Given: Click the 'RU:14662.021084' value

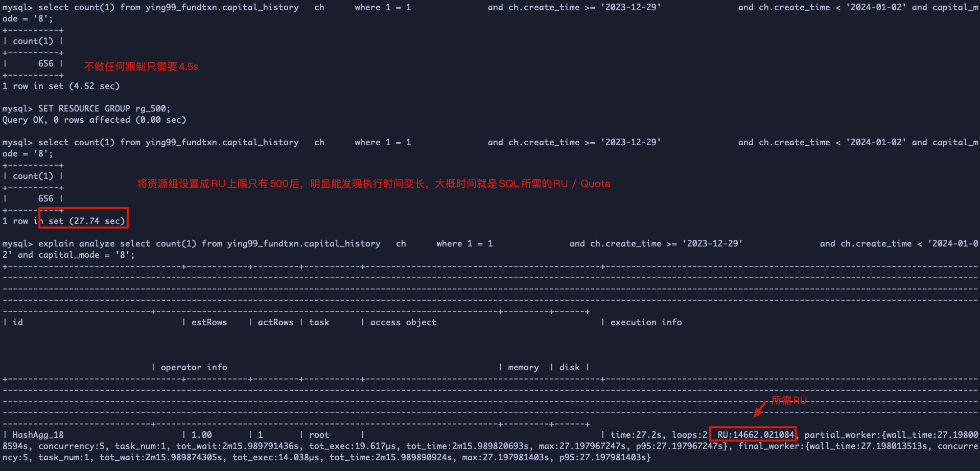Looking at the screenshot, I should (756, 435).
